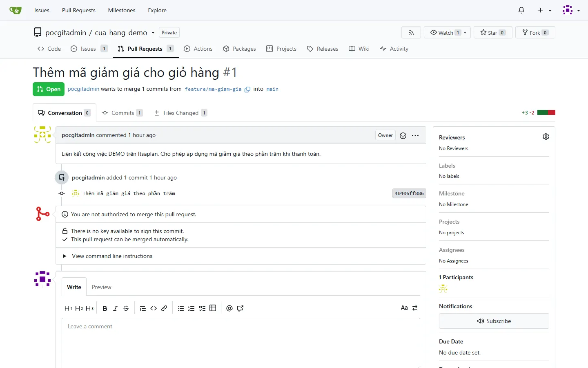Open Reviewers settings gear
Image resolution: width=588 pixels, height=368 pixels.
tap(546, 137)
